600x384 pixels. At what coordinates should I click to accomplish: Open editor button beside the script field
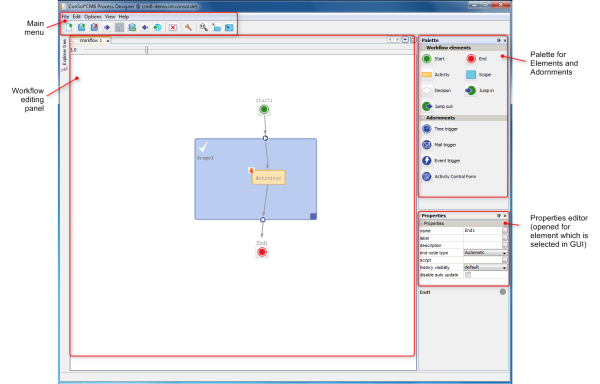[x=505, y=260]
